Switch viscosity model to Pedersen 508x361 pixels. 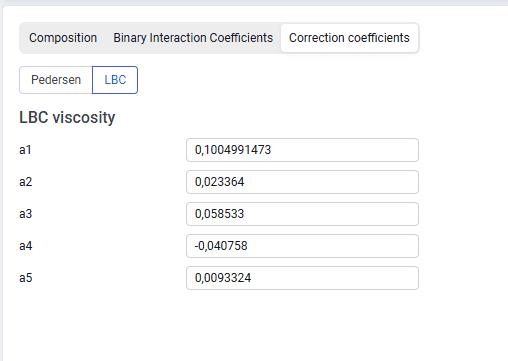[56, 80]
